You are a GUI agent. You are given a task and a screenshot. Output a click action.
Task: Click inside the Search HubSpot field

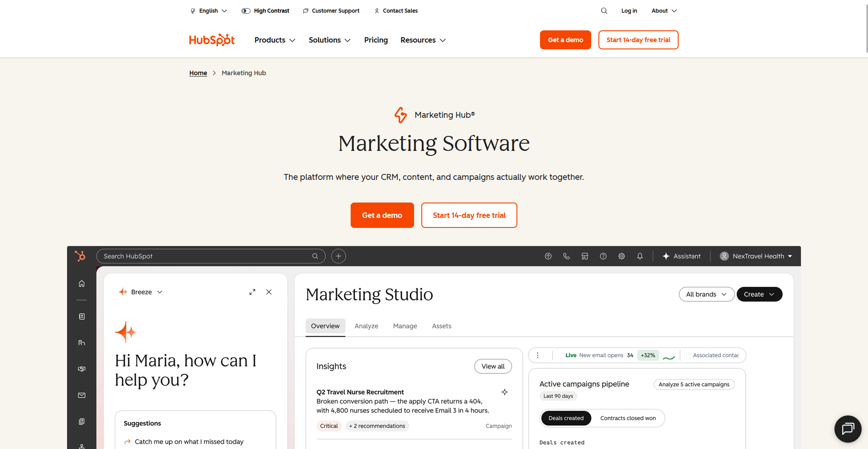tap(211, 256)
